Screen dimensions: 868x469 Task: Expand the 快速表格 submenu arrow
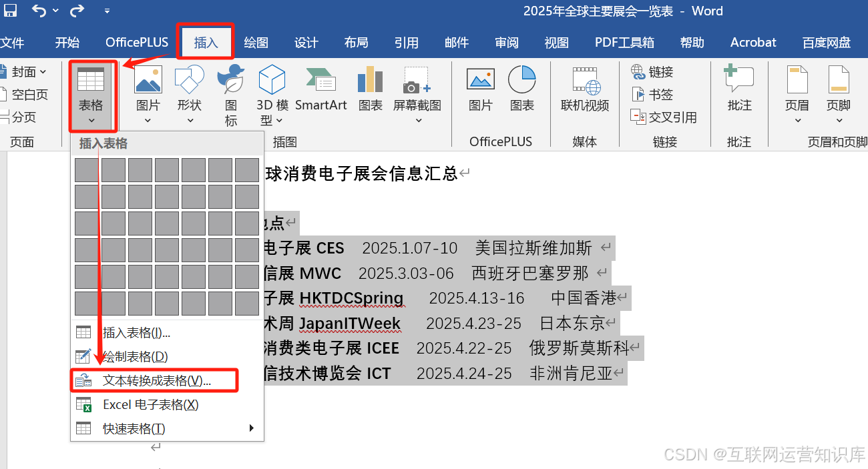tap(252, 428)
